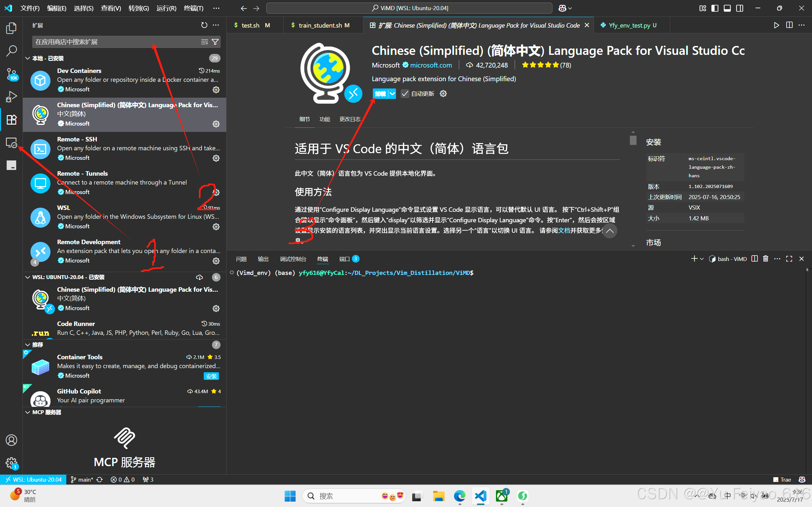Click the ViMD command center search bar
Viewport: 812px width, 507px height.
[x=409, y=8]
